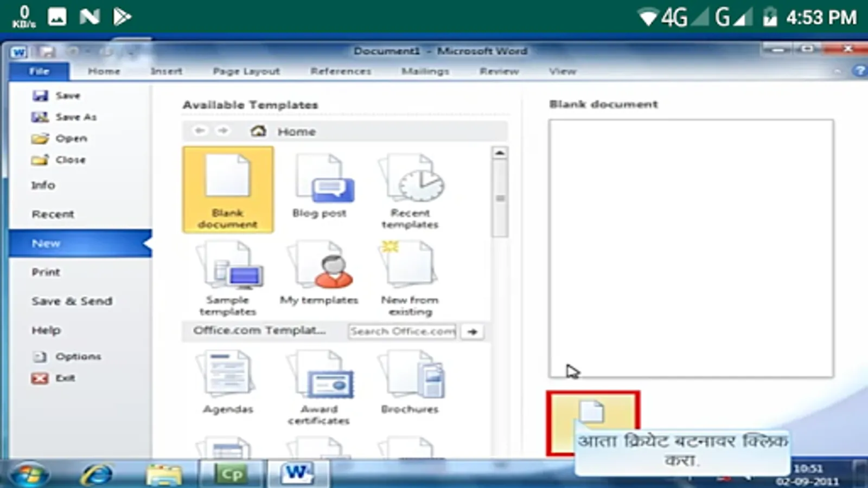Exit Microsoft Word from the sidebar
Viewport: 868px width, 488px height.
[53, 378]
